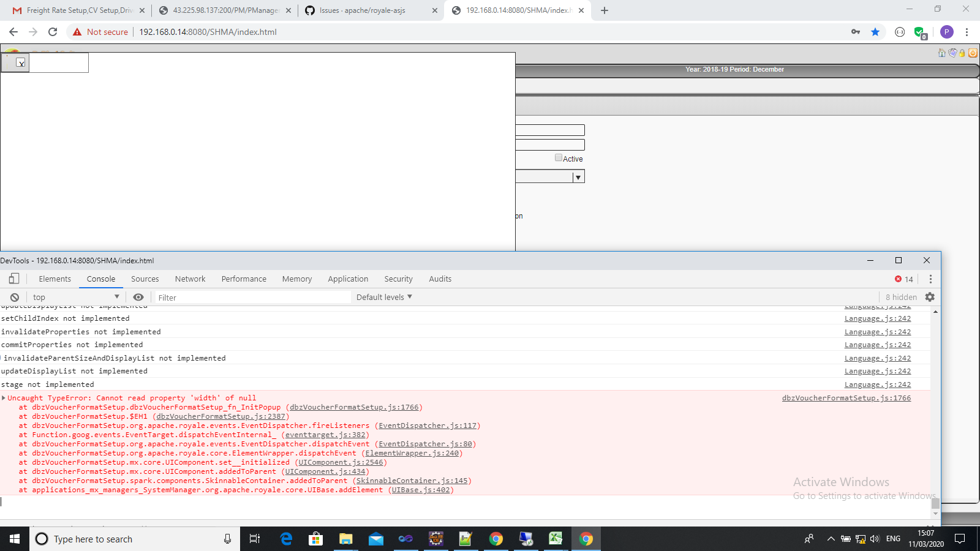Click the Not secure warning icon
This screenshot has height=551, width=980.
(x=77, y=32)
